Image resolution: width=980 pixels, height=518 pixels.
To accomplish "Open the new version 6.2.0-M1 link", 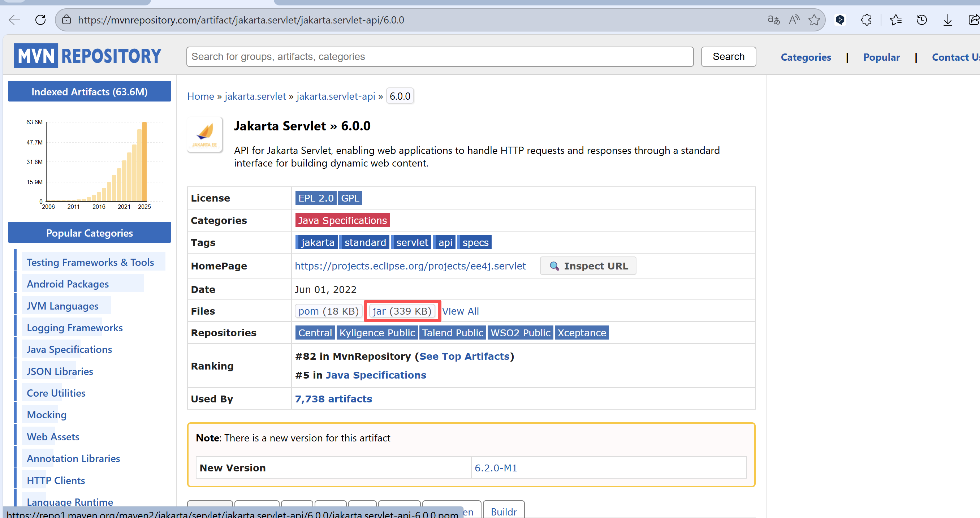I will click(495, 468).
